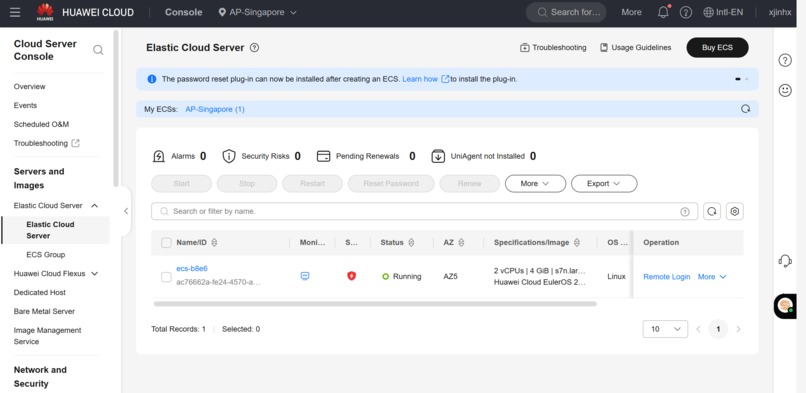Expand Huawei Cloud Flexus sidebar group
Image resolution: width=806 pixels, height=393 pixels.
pyautogui.click(x=95, y=274)
